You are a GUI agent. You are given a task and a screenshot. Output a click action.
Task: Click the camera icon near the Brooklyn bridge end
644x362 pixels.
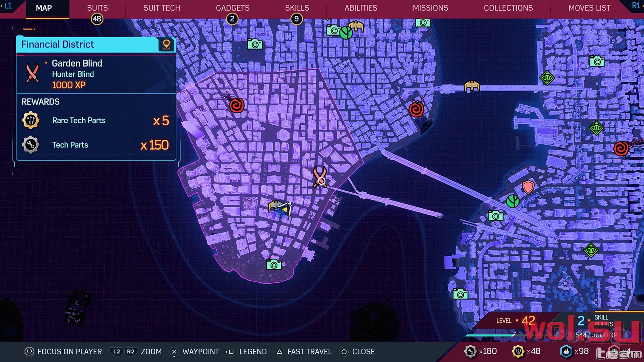(495, 216)
